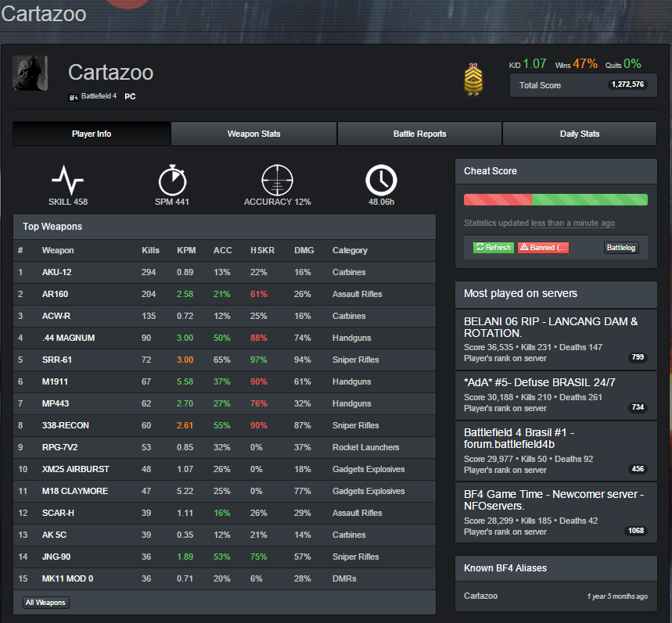672x623 pixels.
Task: Open the Battle Reports tab
Action: point(419,134)
